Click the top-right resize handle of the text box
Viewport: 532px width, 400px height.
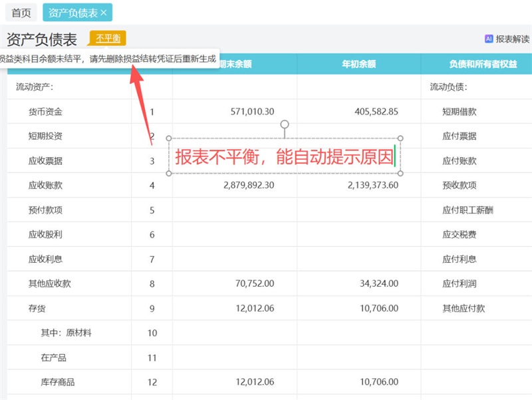[400, 138]
